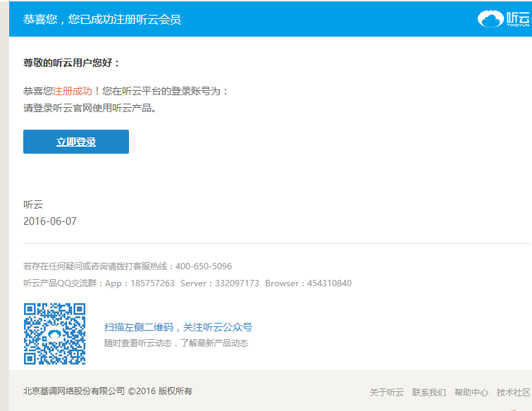Screen dimensions: 532x411
Task: Click the orange 注册成功 text
Action: pyautogui.click(x=73, y=91)
